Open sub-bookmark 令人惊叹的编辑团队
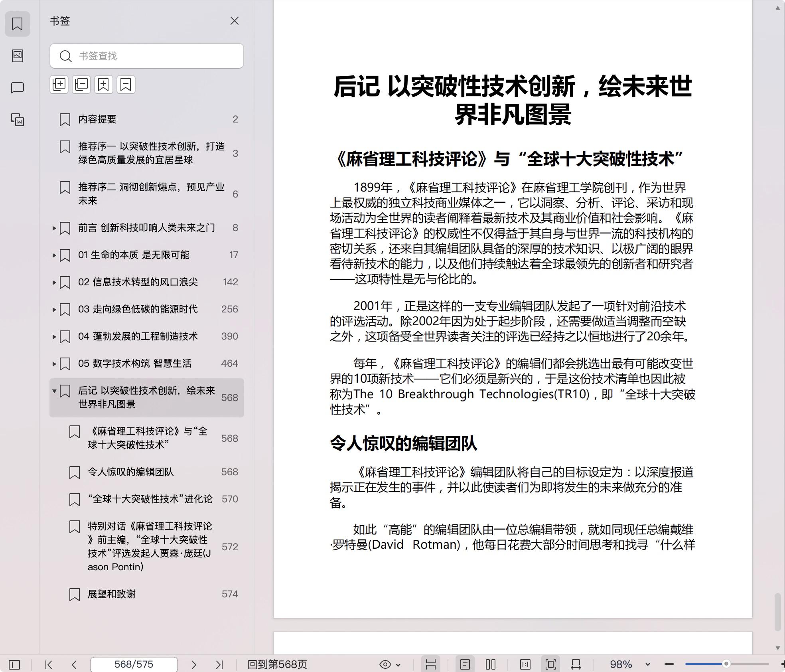 pos(147,472)
